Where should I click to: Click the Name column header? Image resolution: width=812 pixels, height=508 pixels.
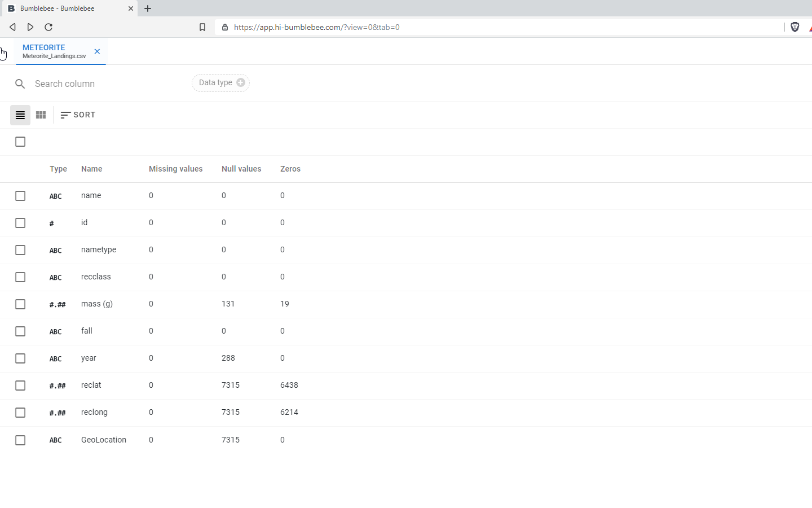(x=92, y=169)
